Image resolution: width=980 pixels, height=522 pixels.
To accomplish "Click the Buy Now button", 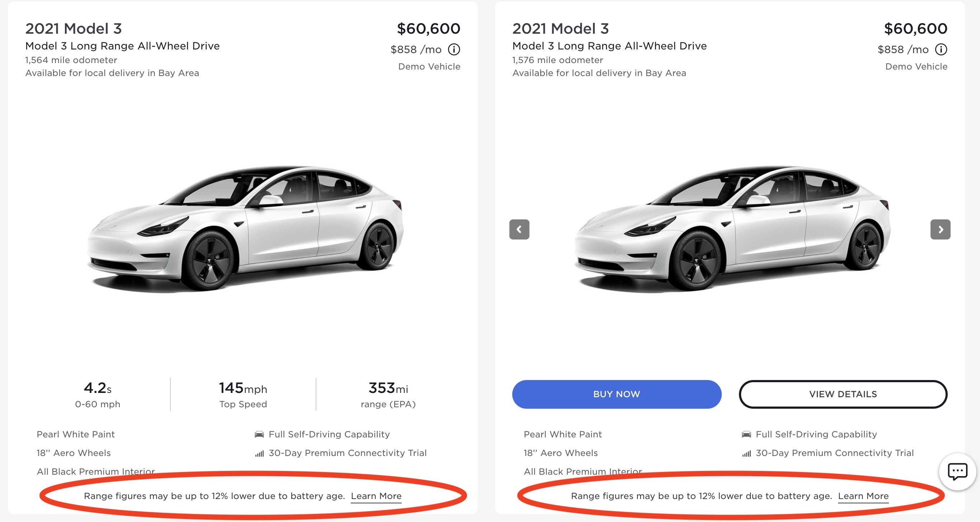I will 616,394.
